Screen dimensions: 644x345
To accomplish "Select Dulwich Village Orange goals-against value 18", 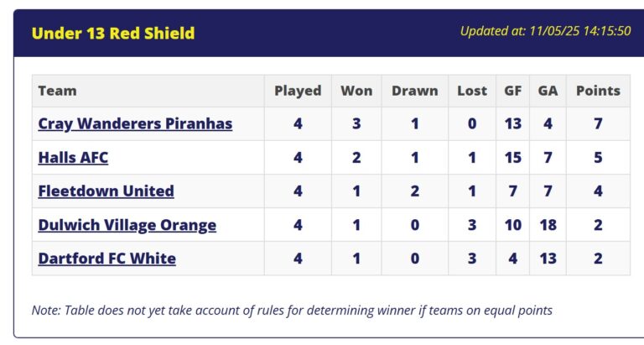I will coord(548,225).
